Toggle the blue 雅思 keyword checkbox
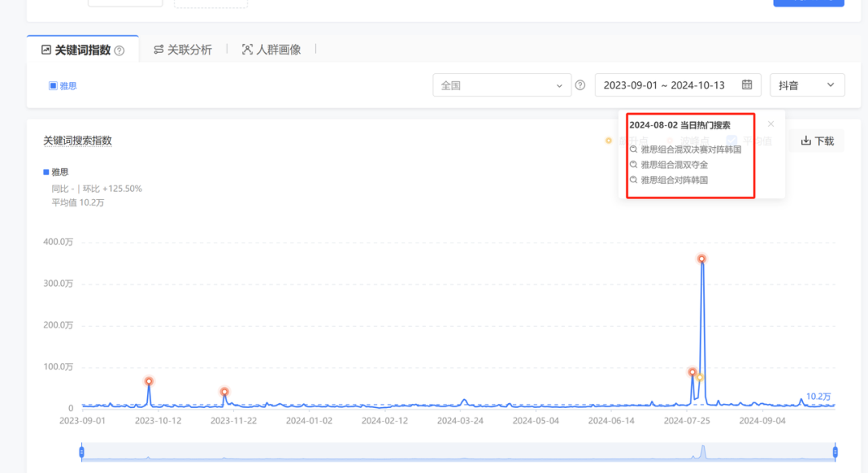The height and width of the screenshot is (473, 868). coord(51,85)
